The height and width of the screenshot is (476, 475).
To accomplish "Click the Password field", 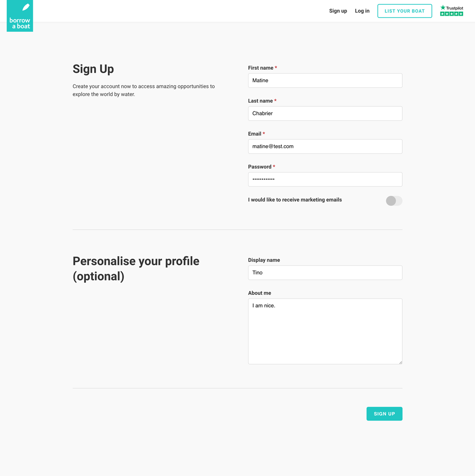I will (325, 179).
